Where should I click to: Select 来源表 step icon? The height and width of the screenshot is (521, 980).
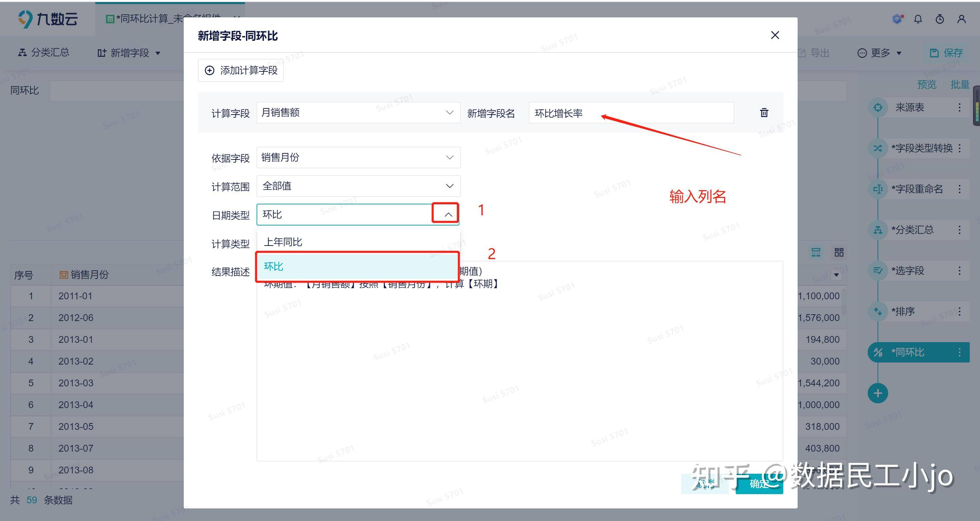(878, 107)
